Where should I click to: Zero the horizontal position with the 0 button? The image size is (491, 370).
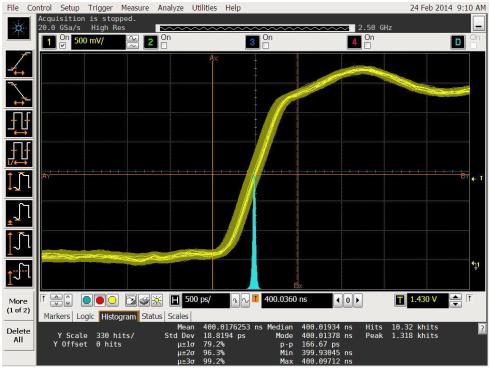click(348, 300)
